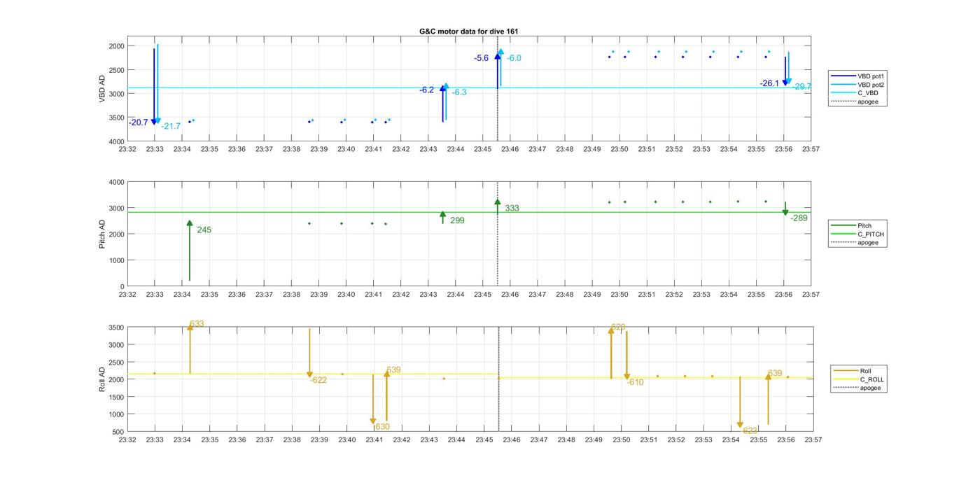The image size is (980, 485).
Task: Click the green pitch arrow labeled -289
Action: pyautogui.click(x=785, y=209)
